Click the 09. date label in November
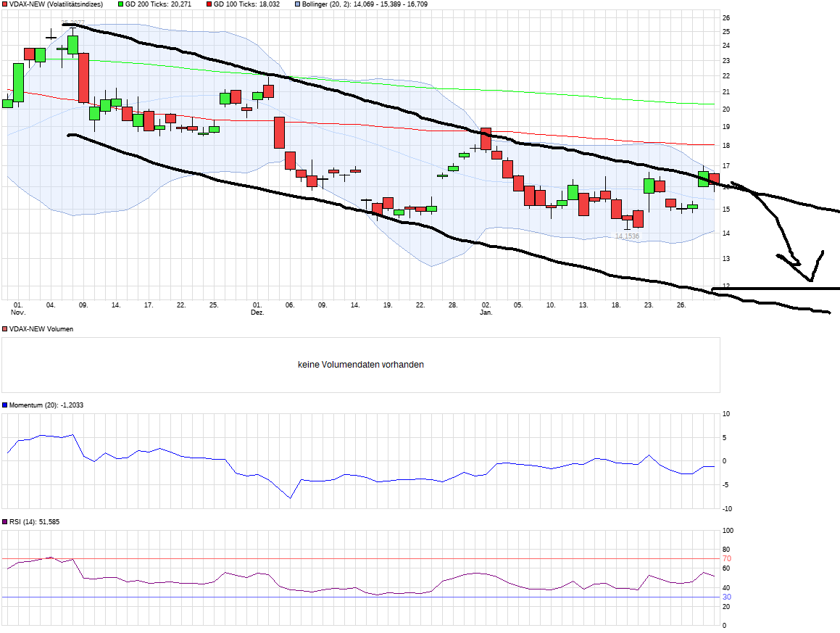This screenshot has height=633, width=840. [x=83, y=305]
